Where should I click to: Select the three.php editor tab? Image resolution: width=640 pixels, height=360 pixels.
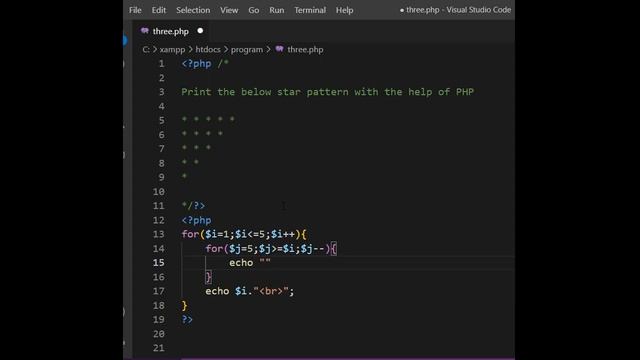171,31
